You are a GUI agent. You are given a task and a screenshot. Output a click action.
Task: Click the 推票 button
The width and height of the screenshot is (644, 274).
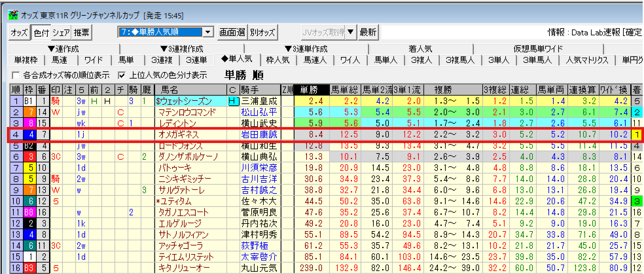pos(81,32)
